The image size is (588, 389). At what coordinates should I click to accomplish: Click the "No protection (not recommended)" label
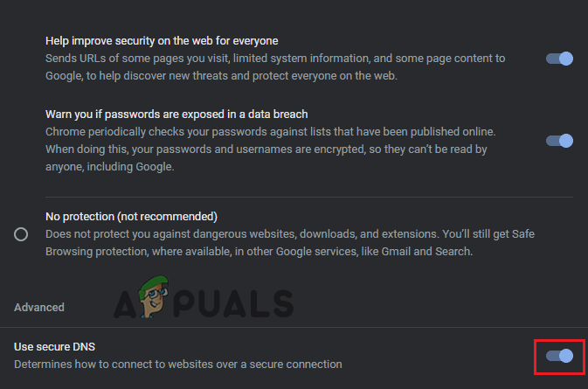131,216
